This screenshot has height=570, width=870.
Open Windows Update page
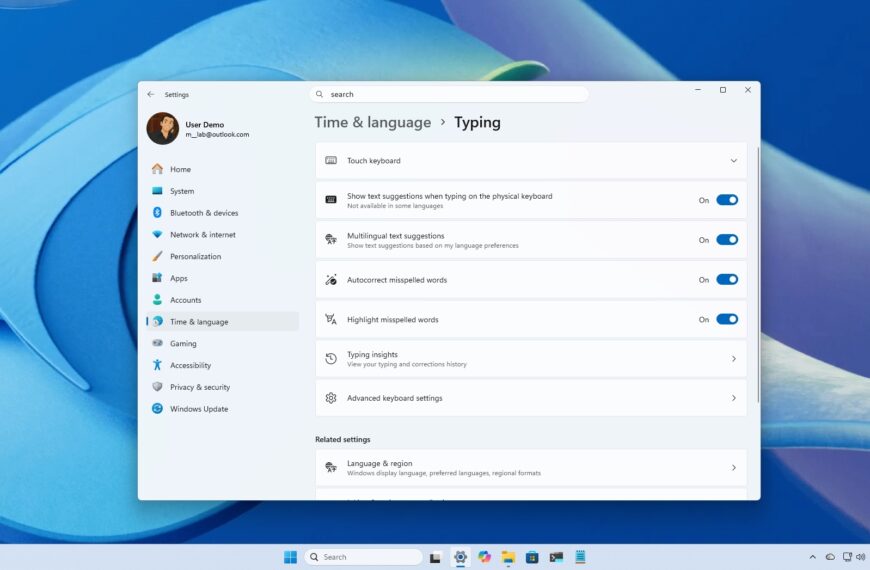[x=222, y=409]
